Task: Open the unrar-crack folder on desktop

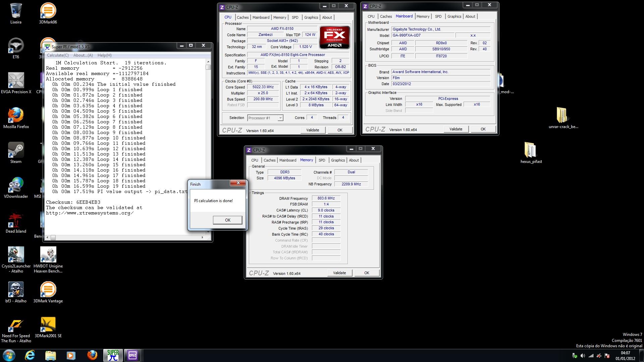Action: [x=563, y=118]
